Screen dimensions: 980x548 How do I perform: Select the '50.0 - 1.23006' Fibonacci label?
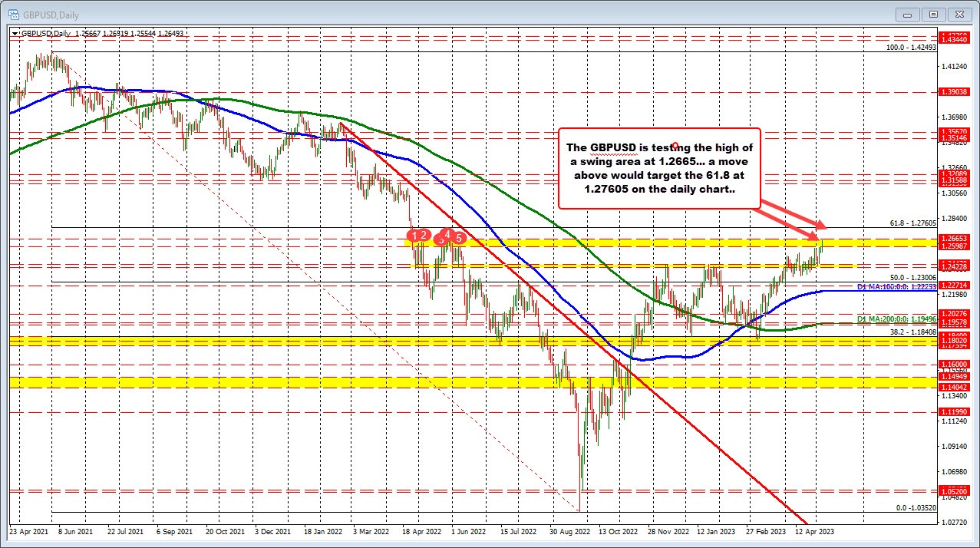[913, 276]
